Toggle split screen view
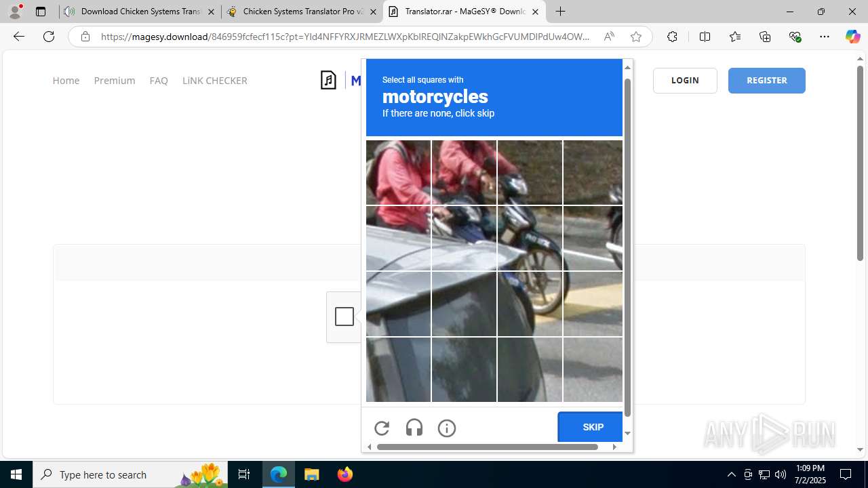Image resolution: width=868 pixels, height=488 pixels. coord(705,37)
